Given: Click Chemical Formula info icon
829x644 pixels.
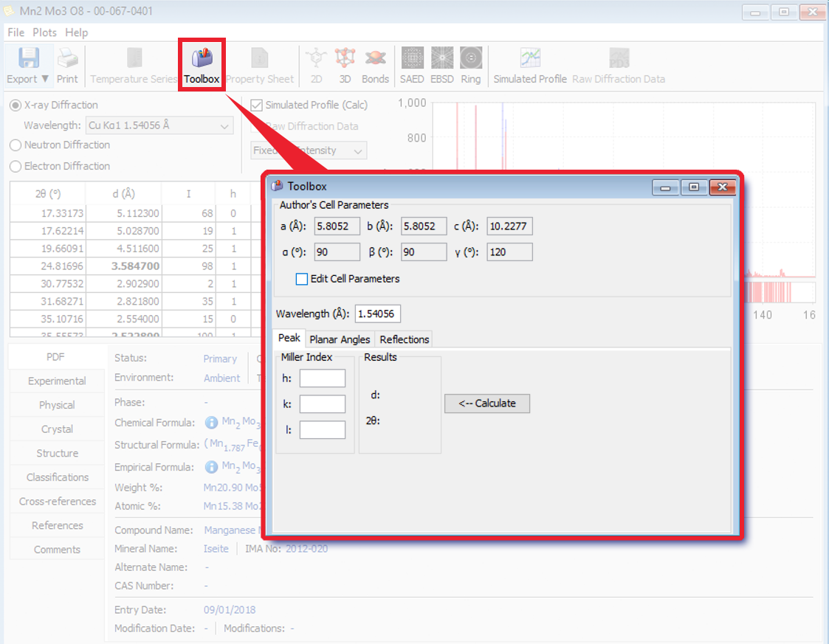Looking at the screenshot, I should tap(211, 422).
